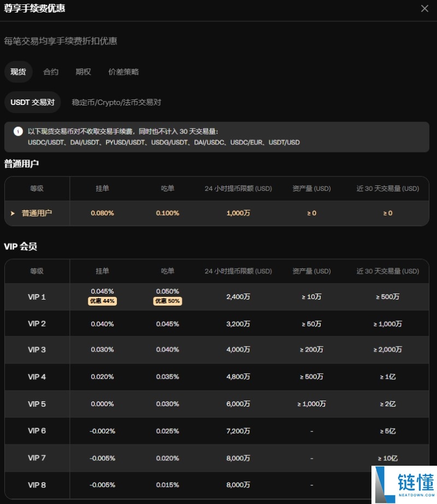Click VIP 6 maker fee -0.002%
The width and height of the screenshot is (437, 504).
point(103,431)
